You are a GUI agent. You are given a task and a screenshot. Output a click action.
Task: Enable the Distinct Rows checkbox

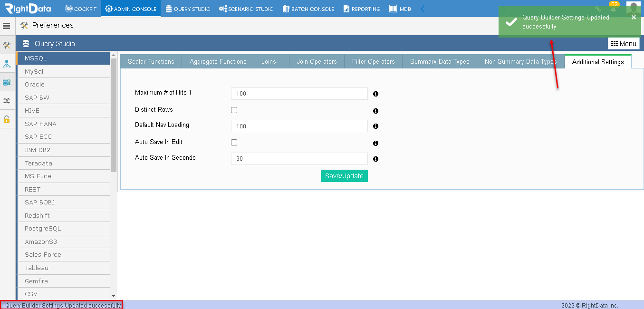(234, 110)
